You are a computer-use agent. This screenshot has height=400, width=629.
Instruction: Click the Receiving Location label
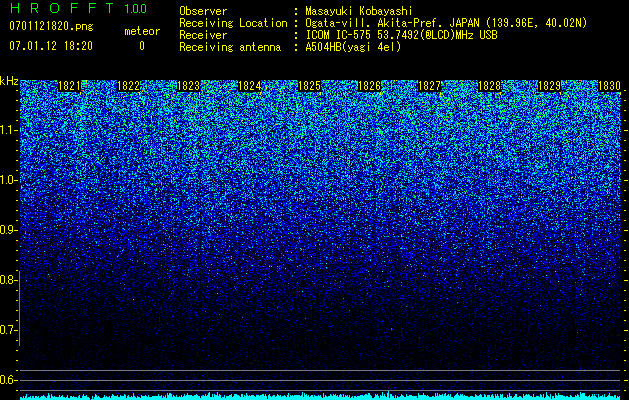click(x=233, y=23)
